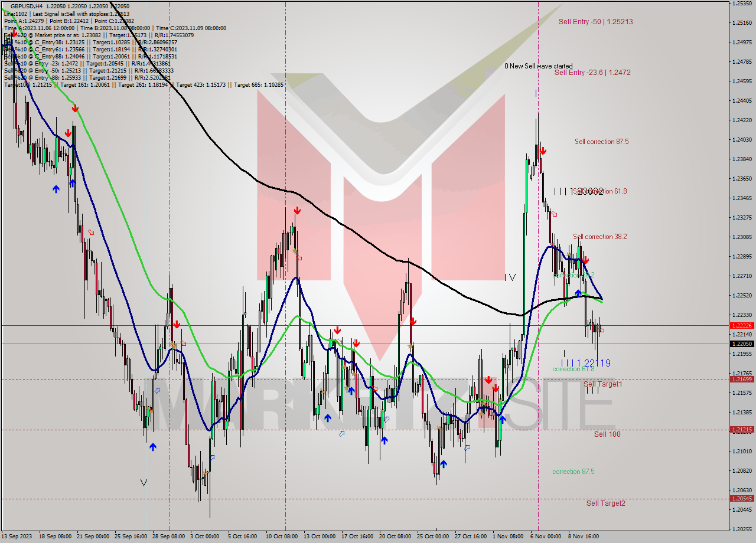
Task: Click the 'Sell Target2' label
Action: coord(605,503)
